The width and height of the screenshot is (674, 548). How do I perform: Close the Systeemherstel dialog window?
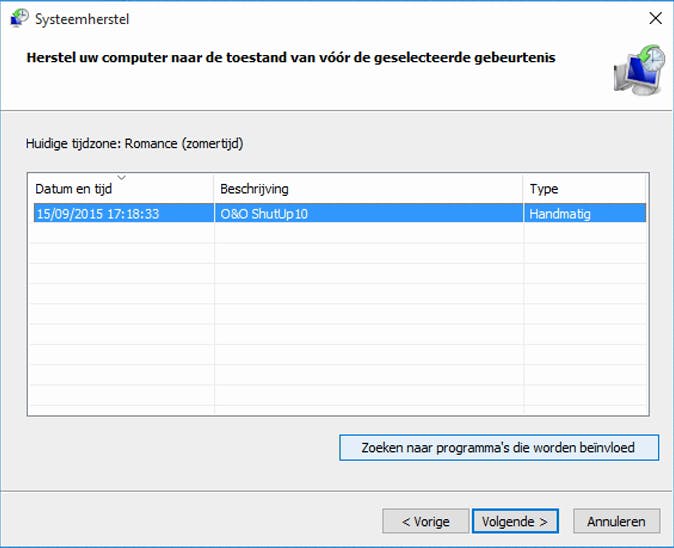pos(655,19)
